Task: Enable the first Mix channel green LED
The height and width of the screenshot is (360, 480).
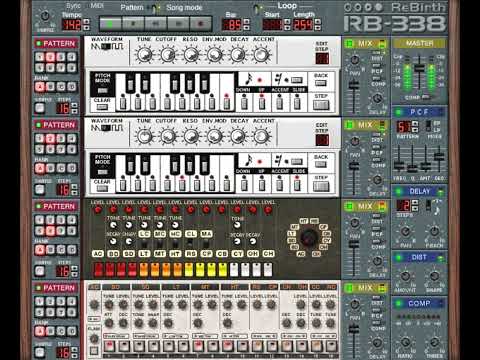Action: click(349, 43)
